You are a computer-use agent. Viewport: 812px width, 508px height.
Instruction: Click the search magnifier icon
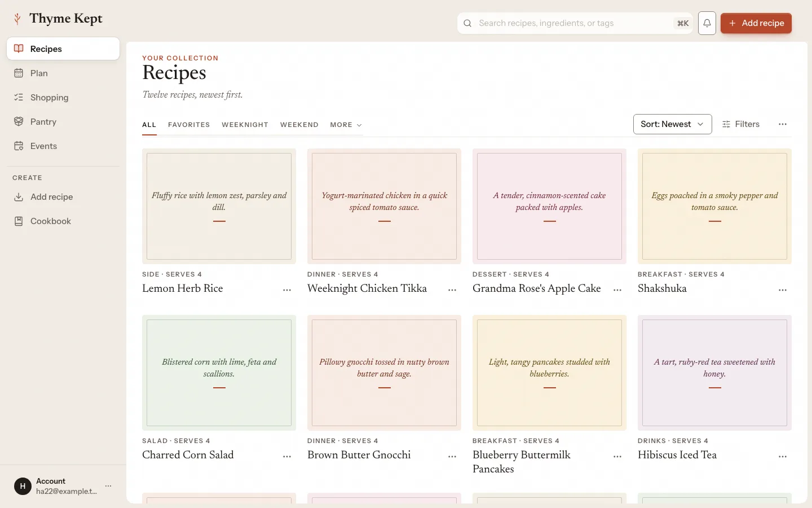click(467, 23)
